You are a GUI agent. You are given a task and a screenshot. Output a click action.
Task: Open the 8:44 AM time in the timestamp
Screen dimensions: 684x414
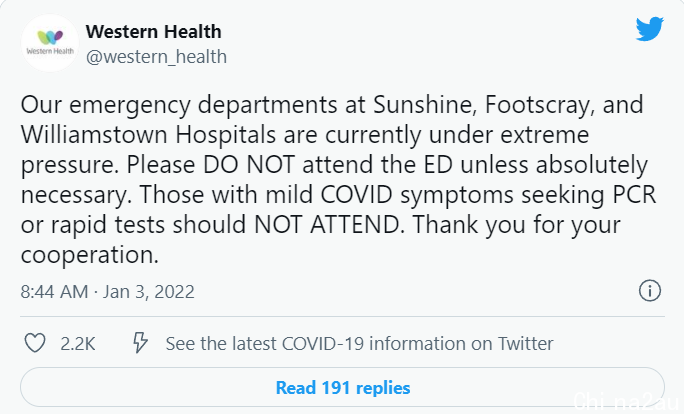pyautogui.click(x=55, y=291)
